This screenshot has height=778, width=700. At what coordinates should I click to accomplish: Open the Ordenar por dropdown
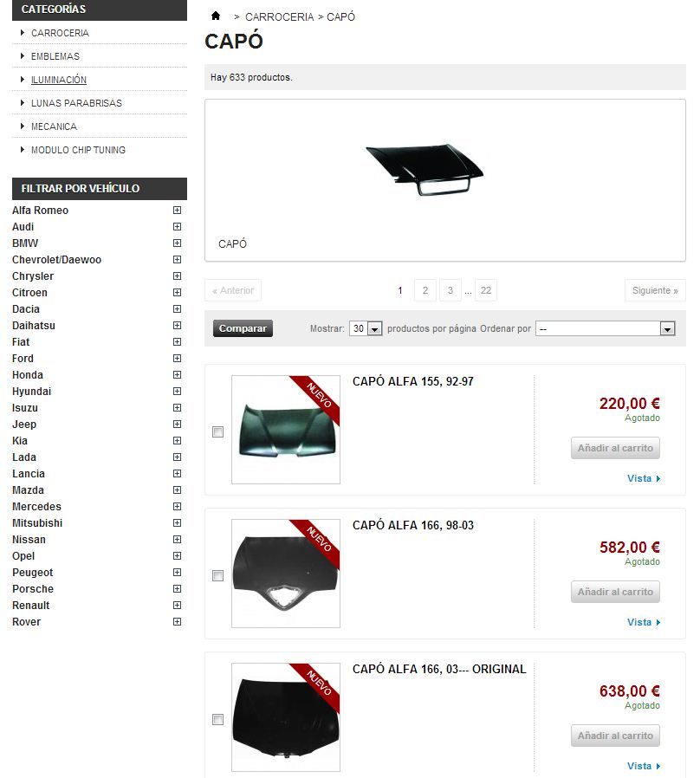[606, 328]
